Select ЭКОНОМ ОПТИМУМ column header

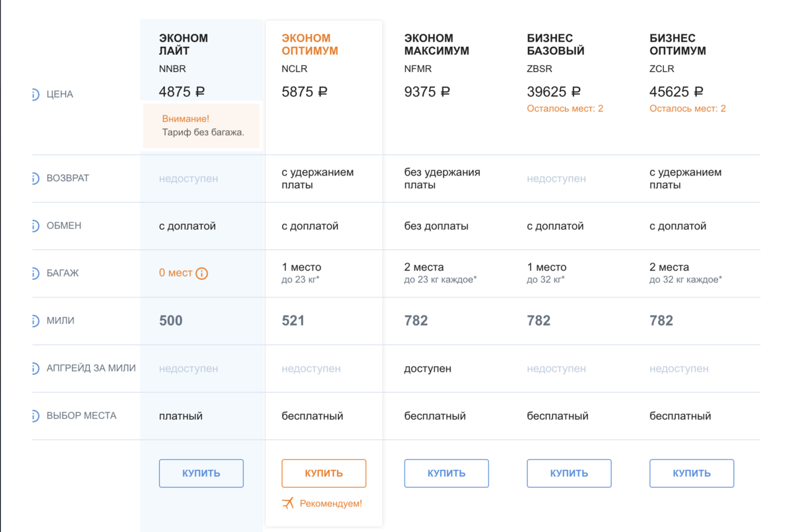click(310, 44)
